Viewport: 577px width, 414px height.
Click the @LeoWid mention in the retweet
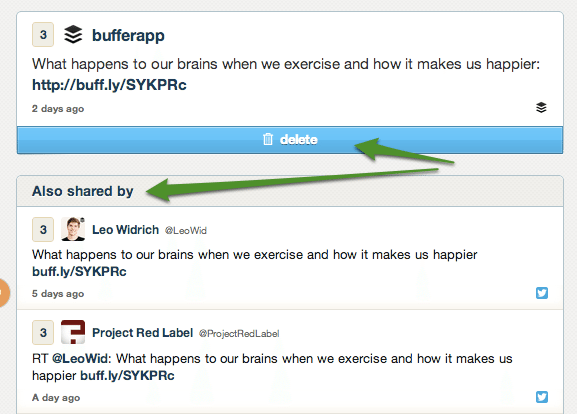81,358
